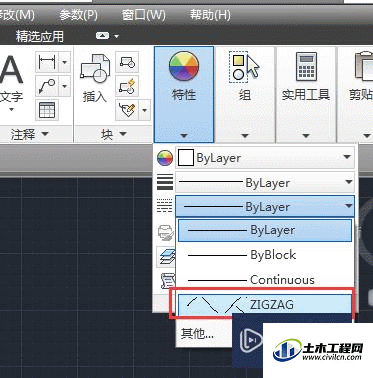Screen dimensions: 373x378
Task: Select the linear dimension tool icon
Action: click(47, 62)
